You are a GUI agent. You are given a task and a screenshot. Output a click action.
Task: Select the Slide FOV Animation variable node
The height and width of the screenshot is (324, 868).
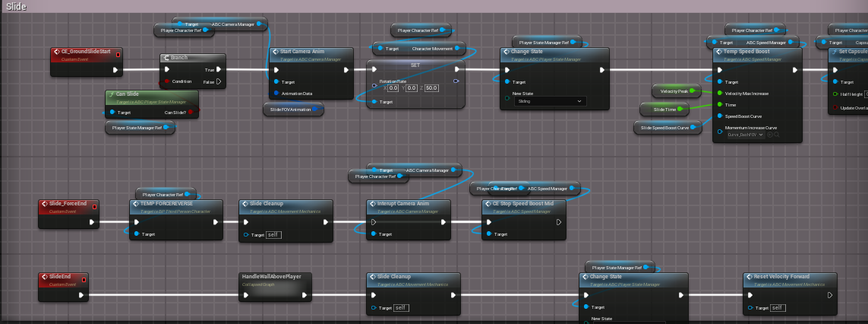coord(292,110)
